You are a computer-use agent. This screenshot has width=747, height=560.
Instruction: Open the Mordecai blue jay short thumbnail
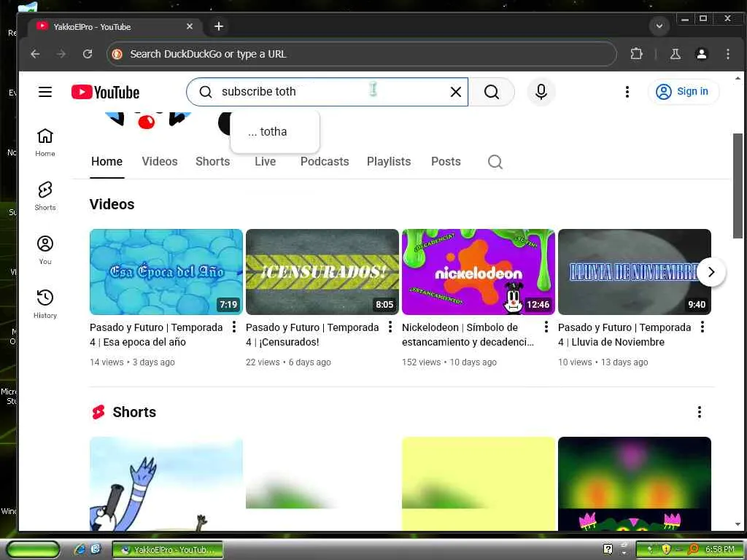[x=166, y=484]
